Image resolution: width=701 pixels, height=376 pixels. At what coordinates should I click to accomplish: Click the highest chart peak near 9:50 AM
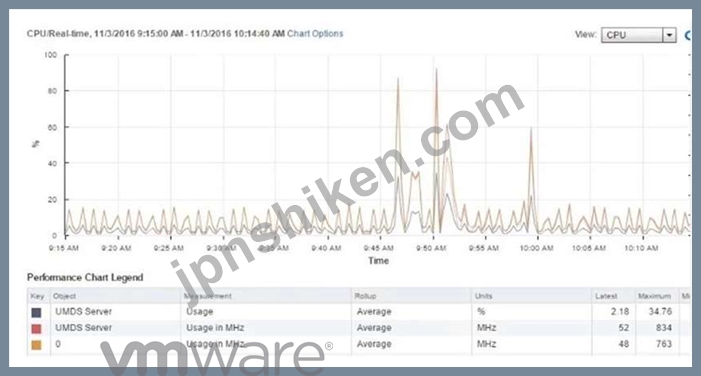tap(436, 70)
